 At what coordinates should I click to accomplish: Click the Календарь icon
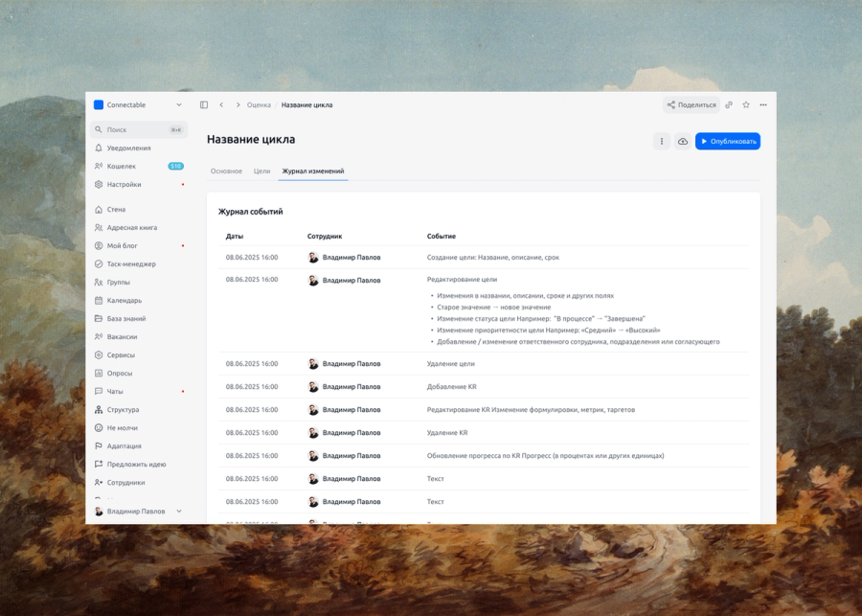coord(99,300)
